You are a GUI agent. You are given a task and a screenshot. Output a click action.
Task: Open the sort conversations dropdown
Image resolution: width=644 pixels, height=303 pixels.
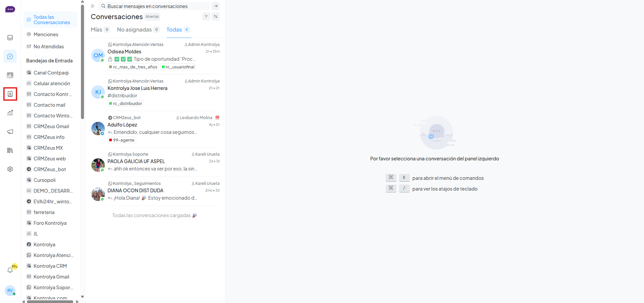coord(216,16)
